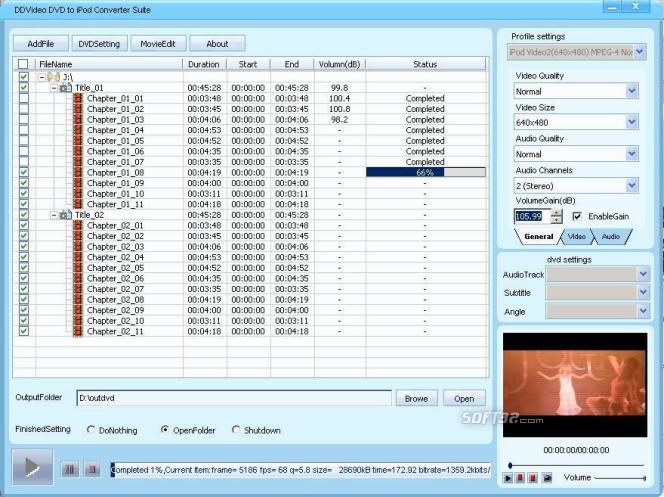Open DVDSetting
664x497 pixels.
99,44
